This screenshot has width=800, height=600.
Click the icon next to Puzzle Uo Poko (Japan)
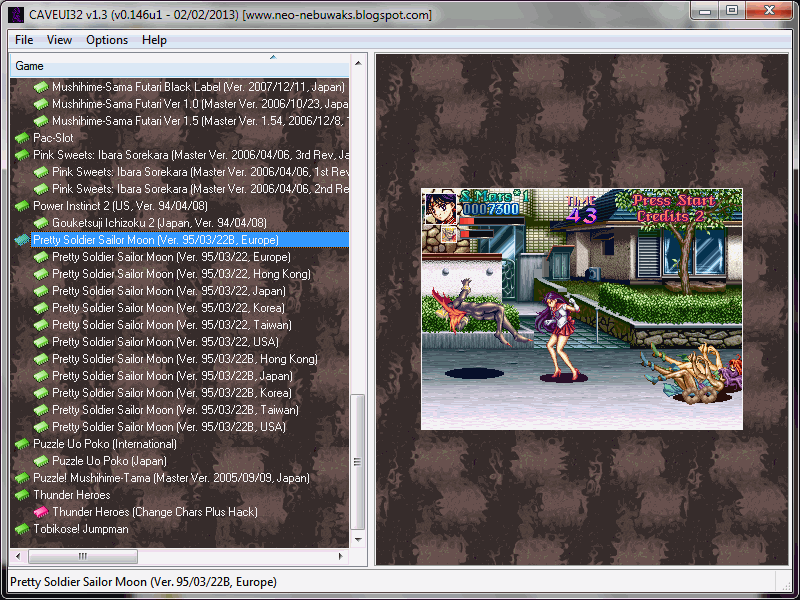click(x=41, y=461)
